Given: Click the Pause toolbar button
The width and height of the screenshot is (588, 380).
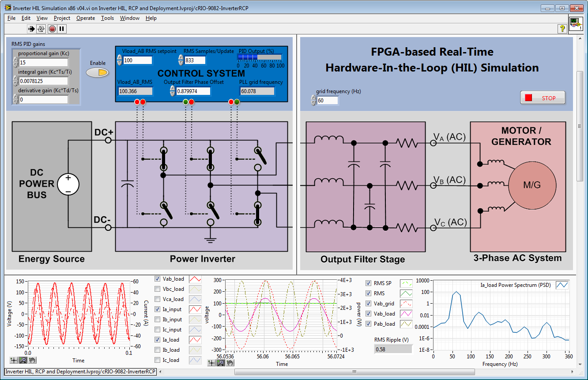Looking at the screenshot, I should tap(62, 29).
